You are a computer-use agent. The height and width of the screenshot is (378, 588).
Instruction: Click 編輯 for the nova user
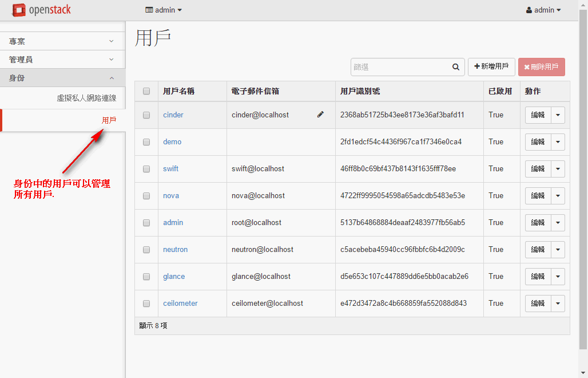tap(538, 195)
